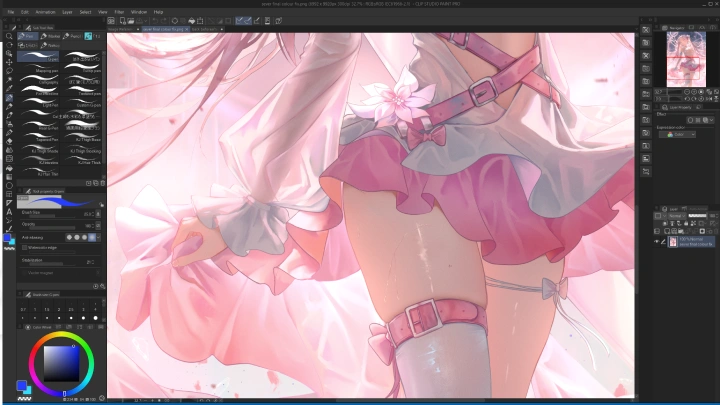Open the Layer Property effect dropdown arrow
Image resolution: width=720 pixels, height=405 pixels.
click(712, 120)
